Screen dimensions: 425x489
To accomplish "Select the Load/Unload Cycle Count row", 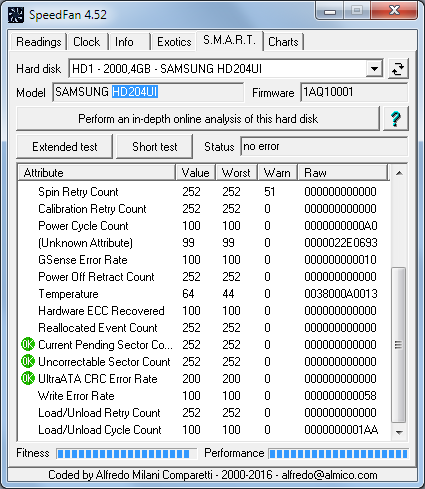I will pos(204,430).
